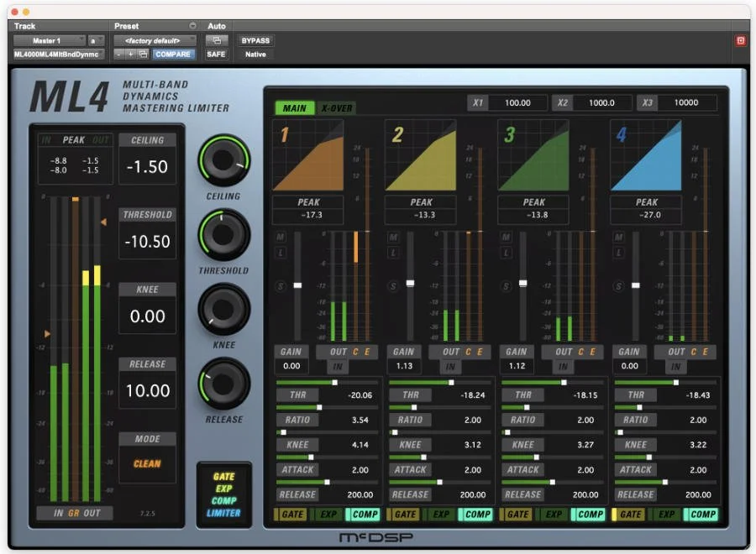
Task: Click band 1 M master button
Action: (x=281, y=237)
